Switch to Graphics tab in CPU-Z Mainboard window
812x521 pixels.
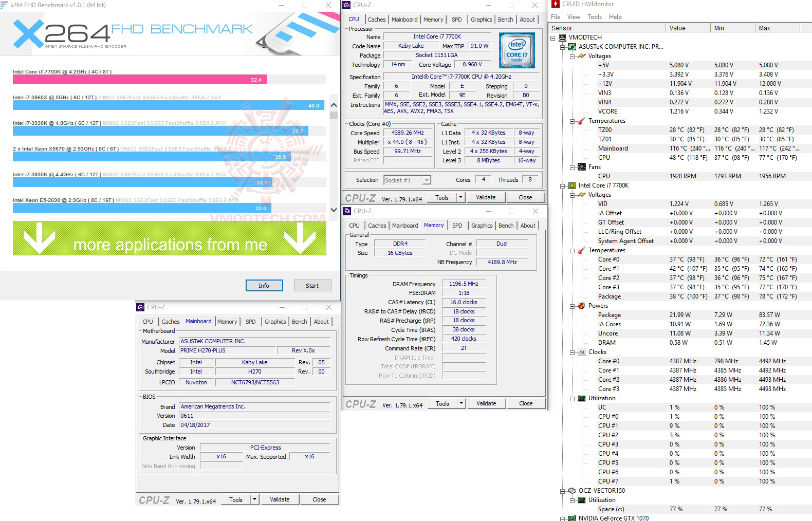(275, 322)
